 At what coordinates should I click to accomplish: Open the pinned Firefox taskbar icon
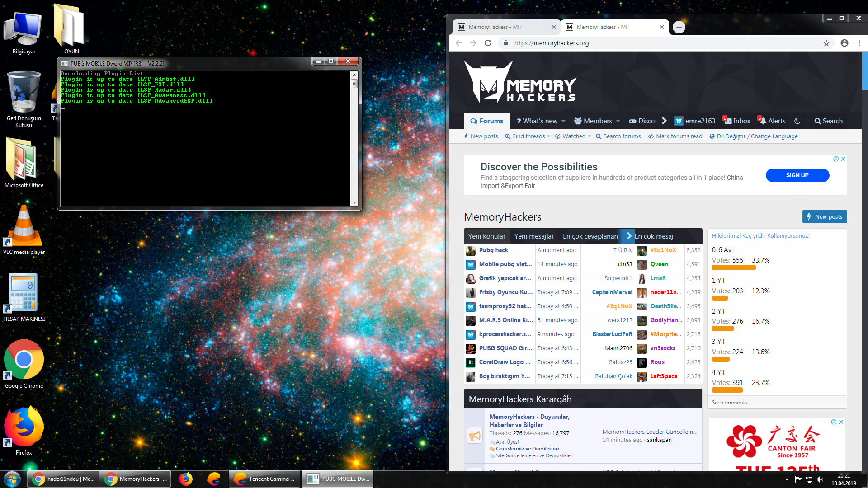185,479
